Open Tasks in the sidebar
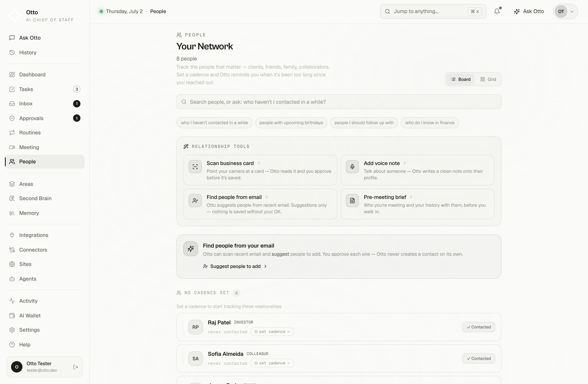588x384 pixels. point(45,89)
